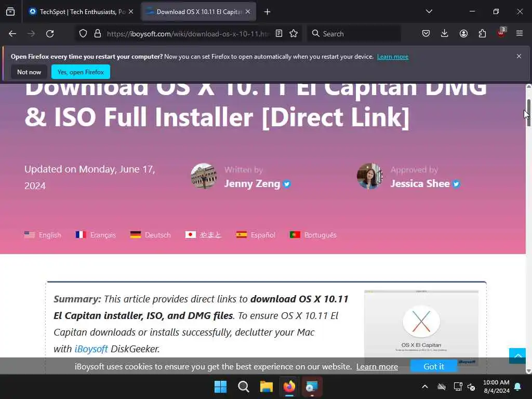
Task: Open author Jenny Zeng profile link
Action: (252, 183)
